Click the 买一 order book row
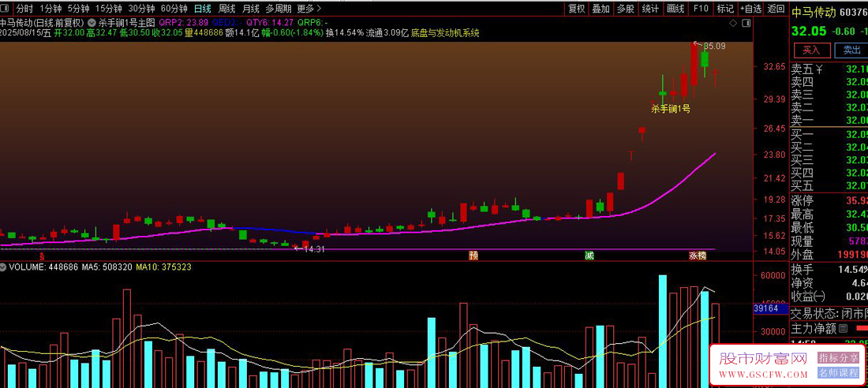 click(x=829, y=135)
